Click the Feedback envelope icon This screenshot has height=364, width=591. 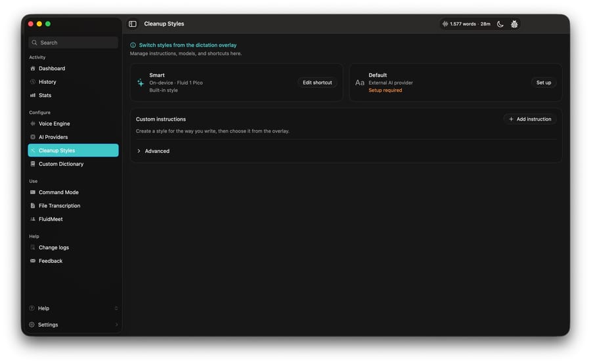pyautogui.click(x=33, y=261)
